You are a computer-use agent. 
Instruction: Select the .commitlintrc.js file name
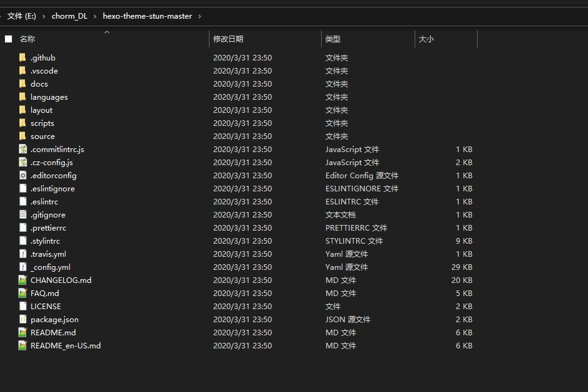click(57, 150)
